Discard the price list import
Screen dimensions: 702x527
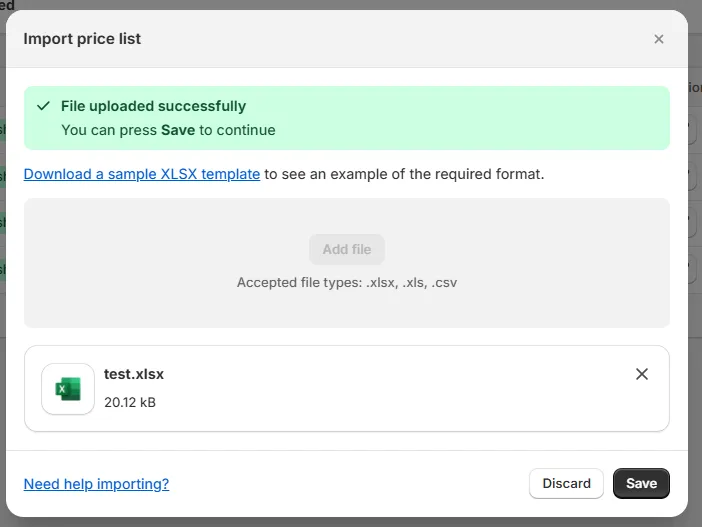click(x=566, y=483)
